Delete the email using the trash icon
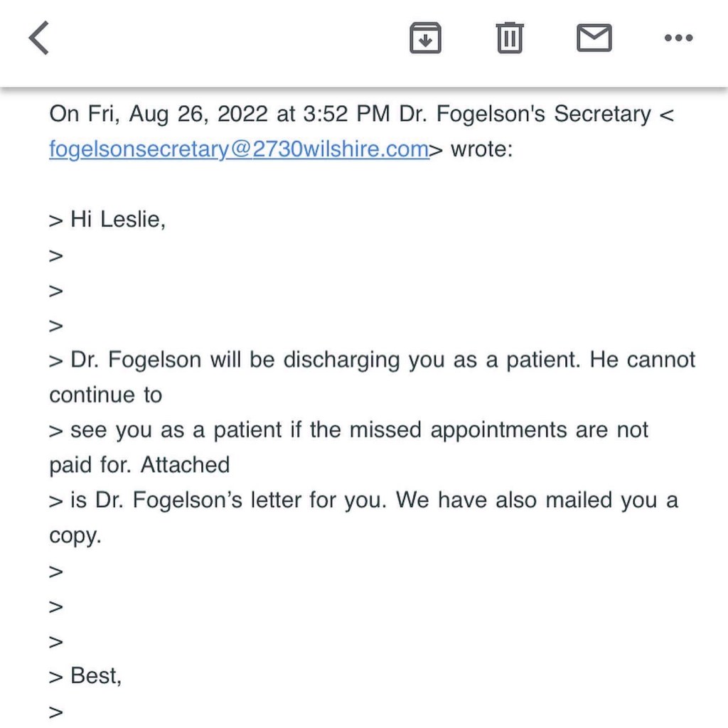 (x=509, y=38)
